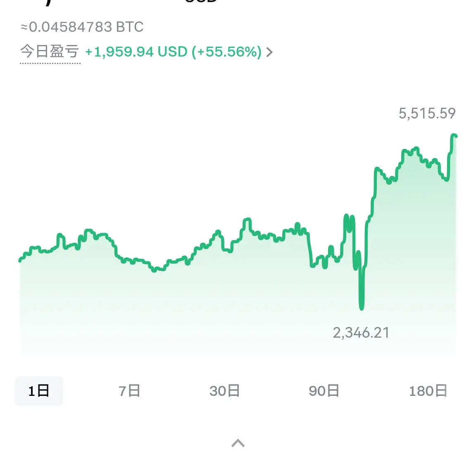This screenshot has height=464, width=476.
Task: Tap the BTC unit label beside the value
Action: coord(130,27)
